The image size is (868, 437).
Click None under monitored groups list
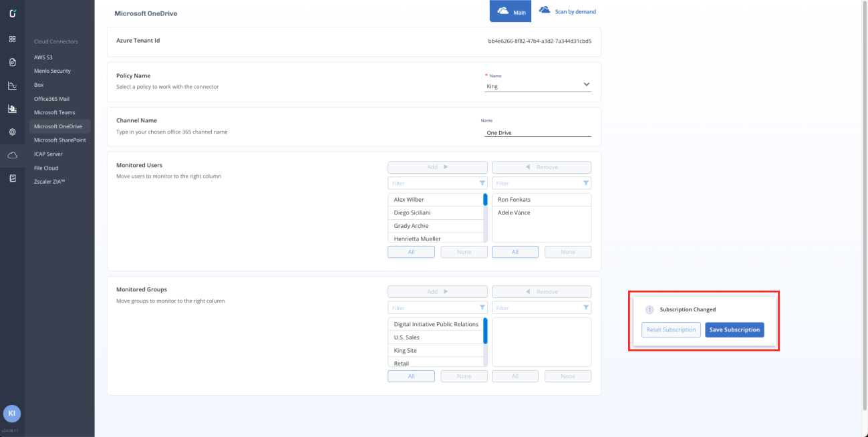[568, 376]
